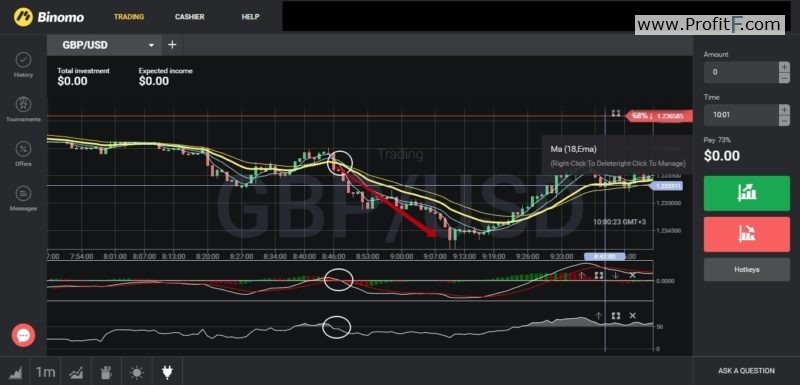Image resolution: width=800 pixels, height=385 pixels.
Task: Open the CASHIER menu
Action: [x=189, y=17]
